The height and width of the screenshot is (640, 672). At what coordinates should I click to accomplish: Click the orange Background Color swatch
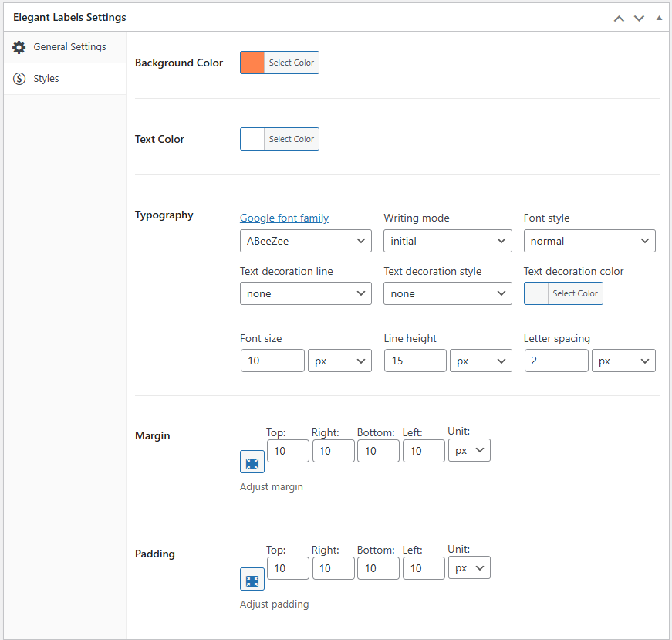coord(252,63)
